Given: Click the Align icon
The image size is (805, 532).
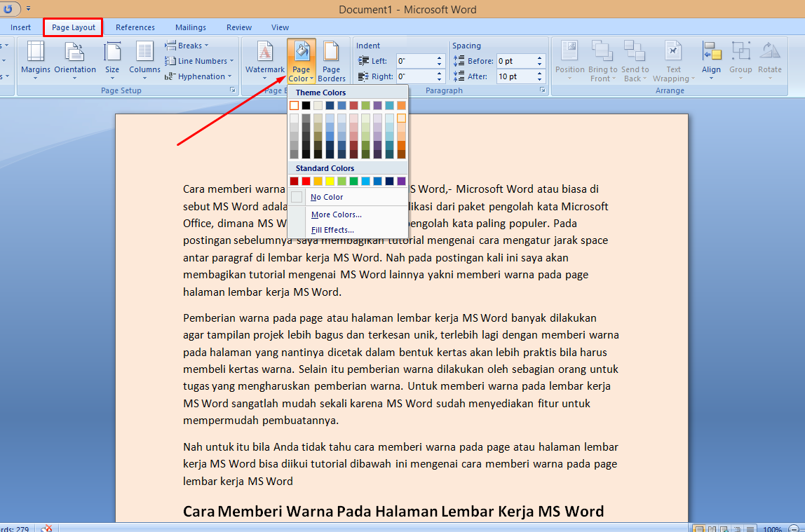Looking at the screenshot, I should (712, 52).
